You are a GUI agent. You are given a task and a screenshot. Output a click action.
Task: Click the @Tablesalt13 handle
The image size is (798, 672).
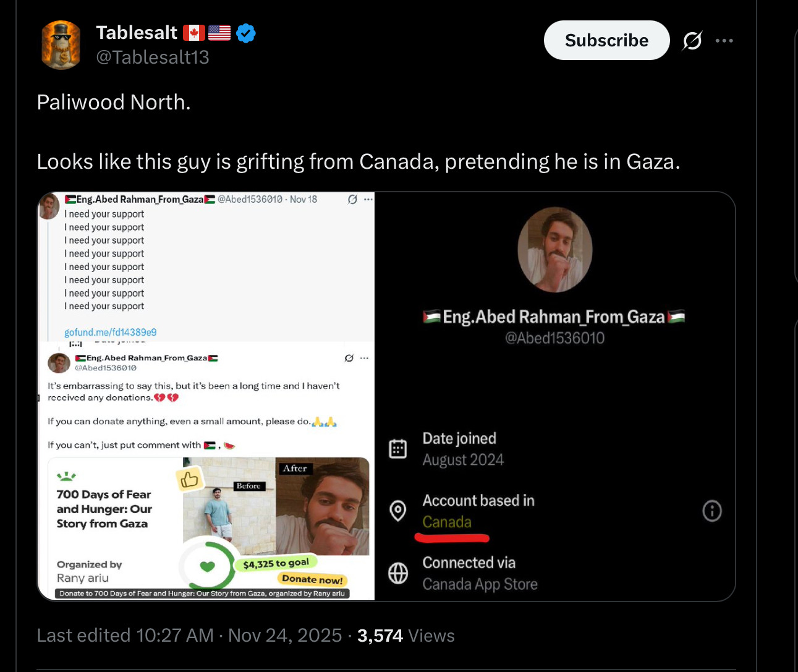(x=153, y=57)
